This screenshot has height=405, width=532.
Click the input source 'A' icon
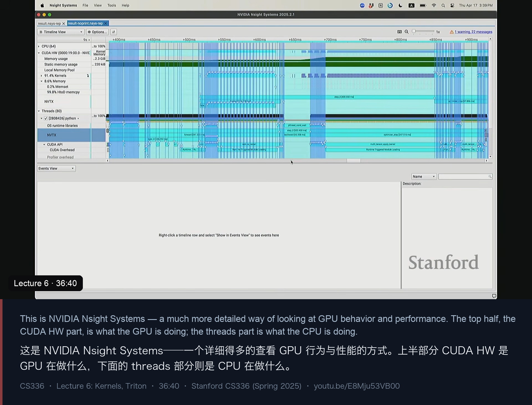pyautogui.click(x=411, y=5)
